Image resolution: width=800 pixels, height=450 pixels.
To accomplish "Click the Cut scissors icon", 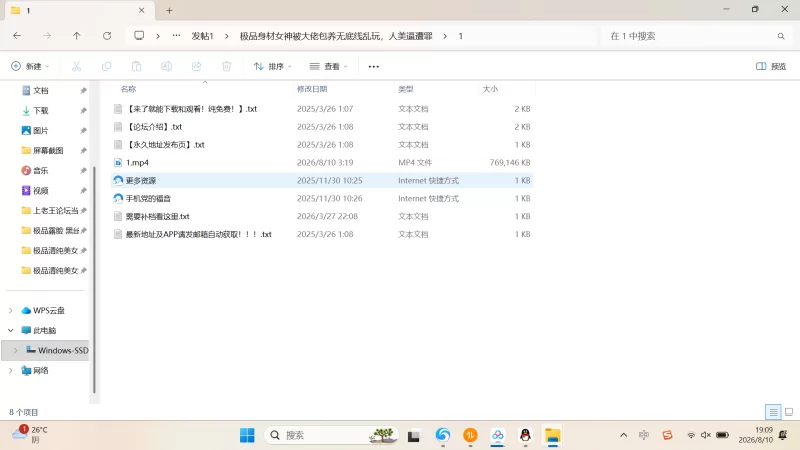I will point(77,66).
